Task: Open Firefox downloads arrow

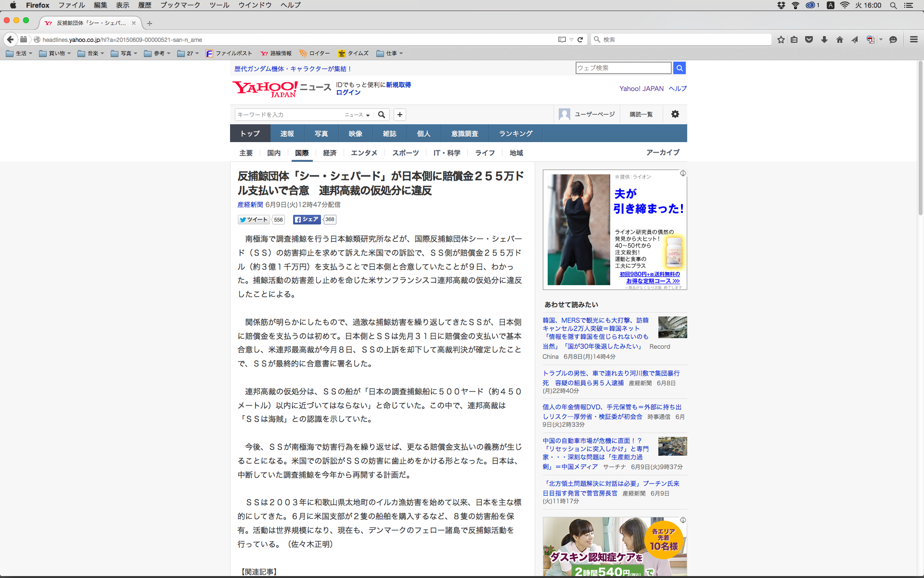Action: click(824, 39)
